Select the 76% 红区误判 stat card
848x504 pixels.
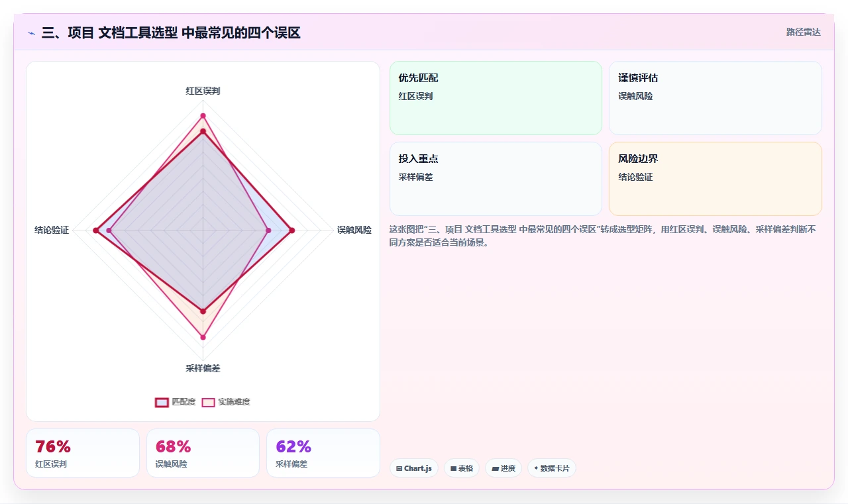pos(83,453)
